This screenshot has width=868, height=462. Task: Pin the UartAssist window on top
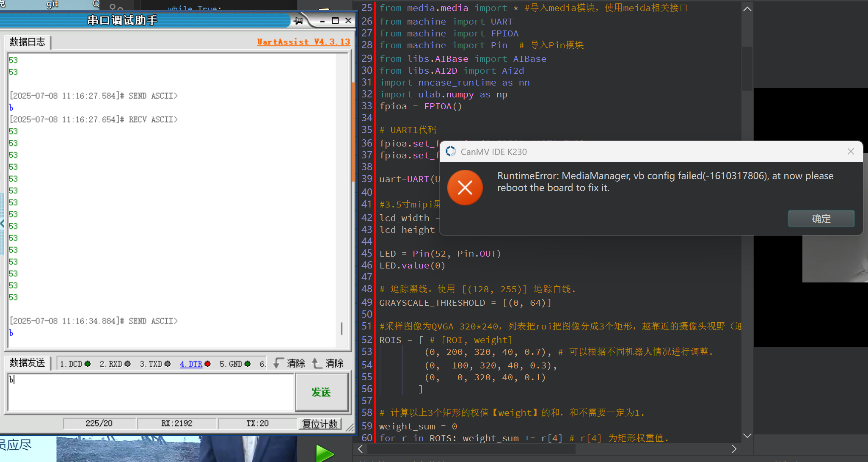pyautogui.click(x=298, y=21)
